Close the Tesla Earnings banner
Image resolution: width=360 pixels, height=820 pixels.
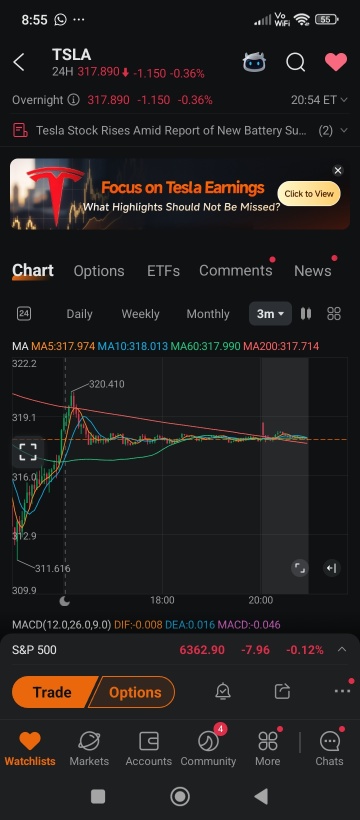pyautogui.click(x=338, y=170)
